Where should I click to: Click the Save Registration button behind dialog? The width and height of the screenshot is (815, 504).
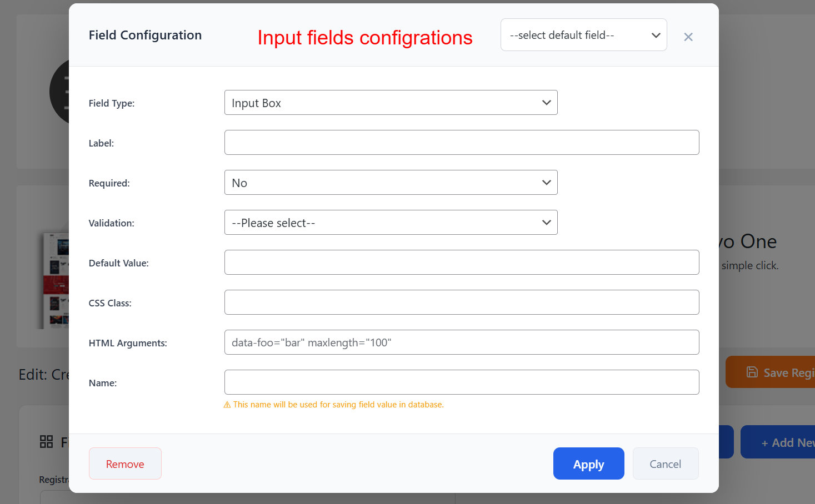[x=770, y=372]
